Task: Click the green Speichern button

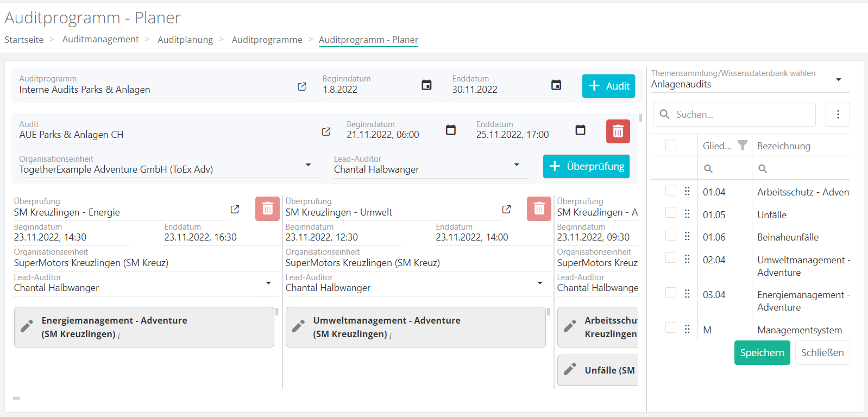Action: pyautogui.click(x=762, y=353)
